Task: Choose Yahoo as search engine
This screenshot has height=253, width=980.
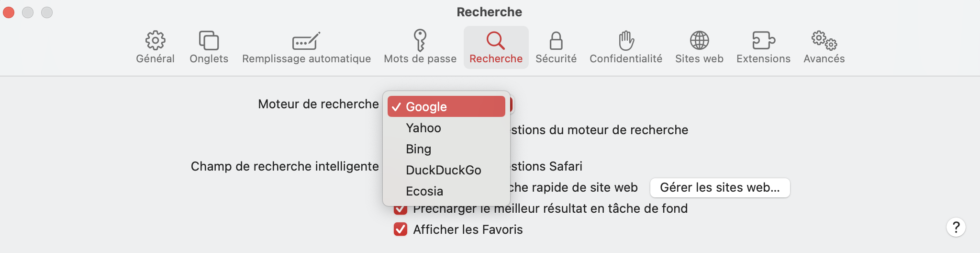Action: click(424, 128)
